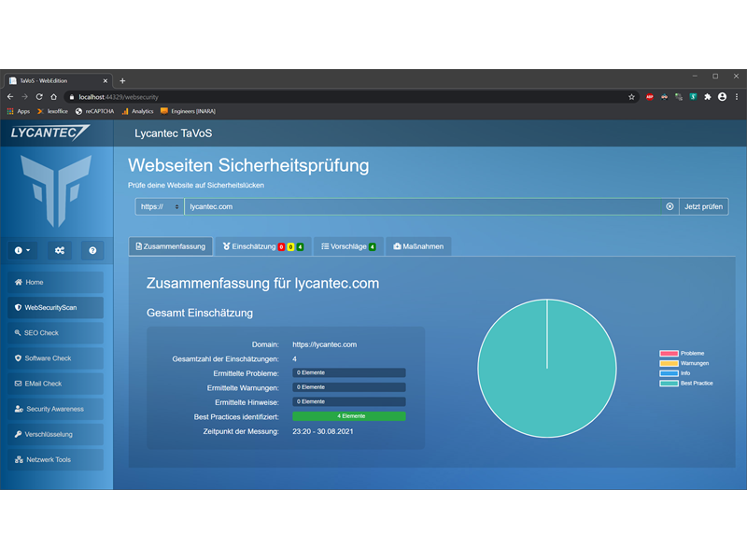This screenshot has width=747, height=560.
Task: Click the Probleme legend color swatch
Action: click(669, 354)
